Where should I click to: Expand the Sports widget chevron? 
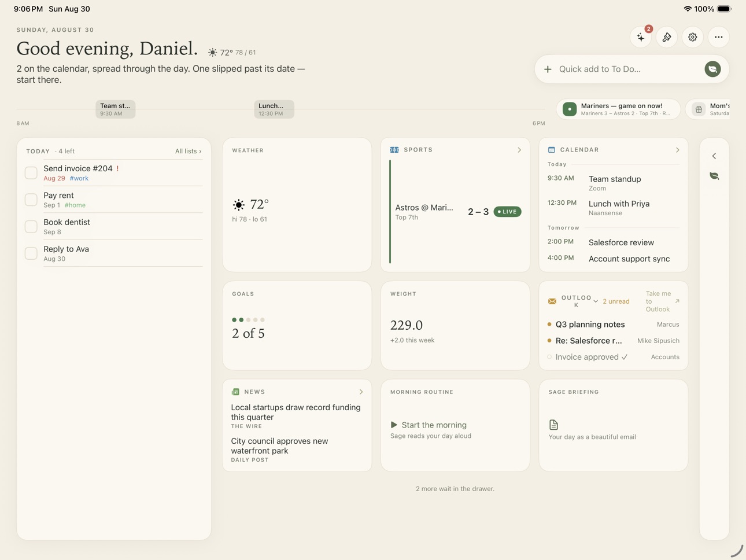pyautogui.click(x=519, y=150)
